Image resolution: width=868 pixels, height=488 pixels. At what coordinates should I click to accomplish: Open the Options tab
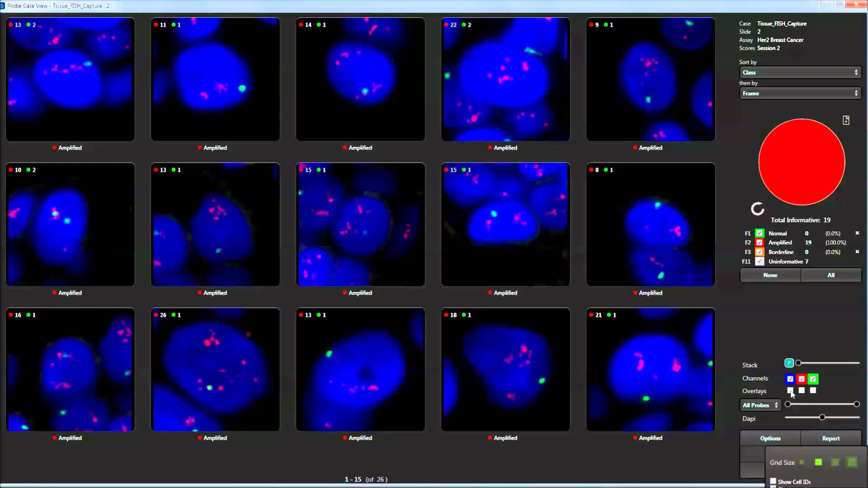click(770, 438)
